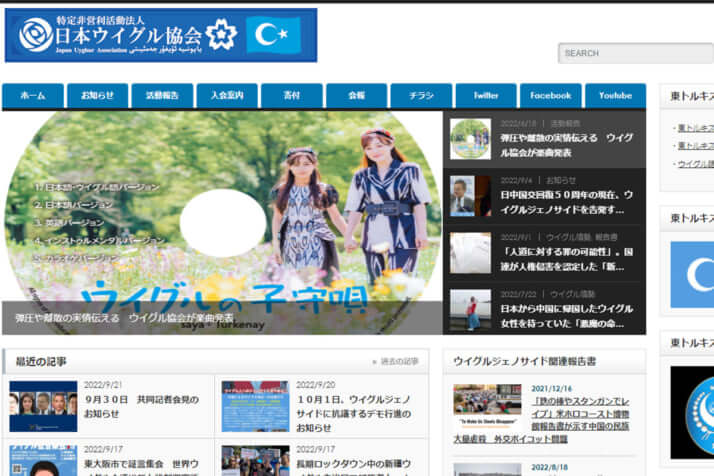Open headline 「人道に対する罪の可能性」

[x=567, y=259]
